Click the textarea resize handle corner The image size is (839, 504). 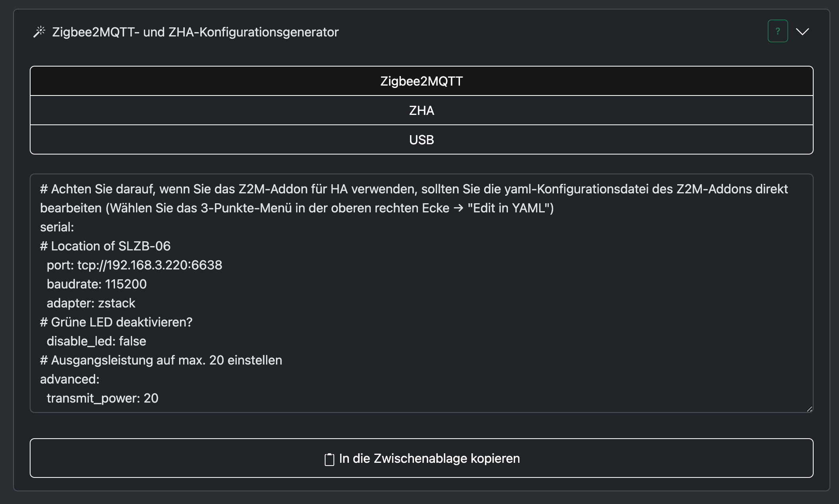pyautogui.click(x=809, y=409)
